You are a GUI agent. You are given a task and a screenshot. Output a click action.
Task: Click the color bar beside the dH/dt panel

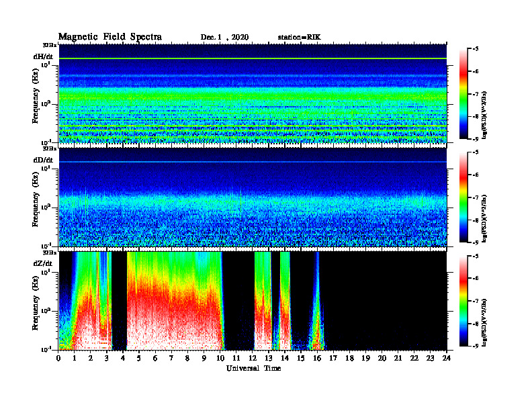pos(463,93)
